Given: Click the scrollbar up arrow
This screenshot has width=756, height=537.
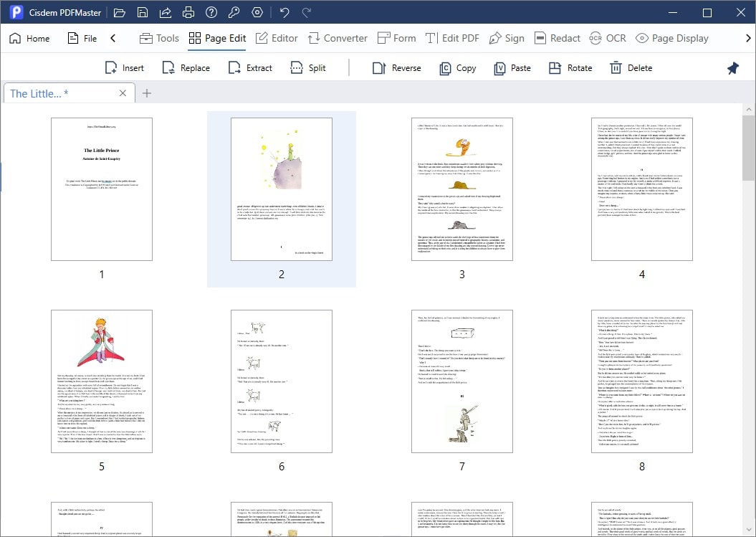Looking at the screenshot, I should coord(749,110).
